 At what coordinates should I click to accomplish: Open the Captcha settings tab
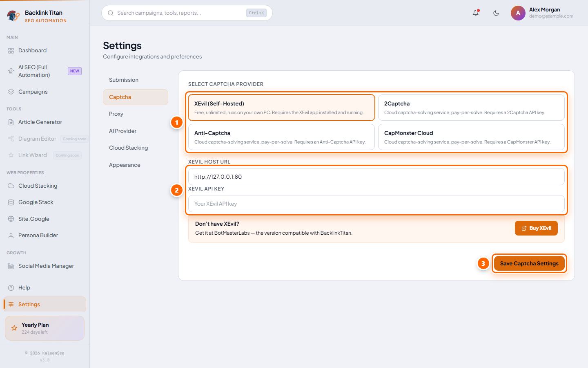tap(136, 97)
